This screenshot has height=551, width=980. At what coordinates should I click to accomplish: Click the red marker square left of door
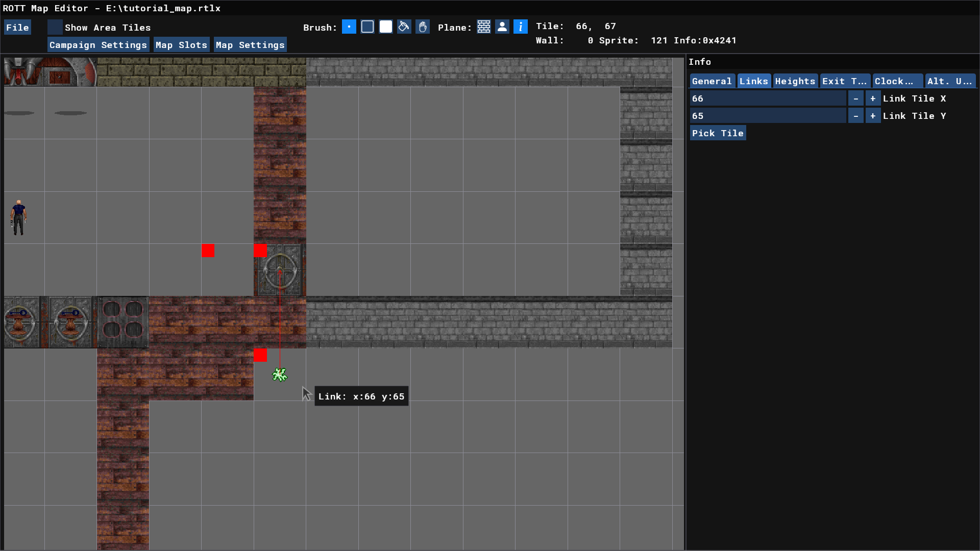(x=208, y=251)
